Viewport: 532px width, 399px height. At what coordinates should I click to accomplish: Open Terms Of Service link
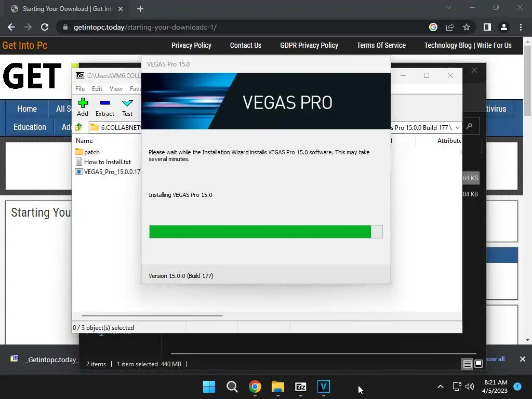pos(381,45)
